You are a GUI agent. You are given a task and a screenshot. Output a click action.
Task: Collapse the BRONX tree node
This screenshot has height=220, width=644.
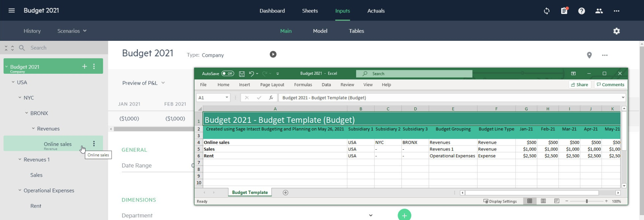tap(27, 113)
